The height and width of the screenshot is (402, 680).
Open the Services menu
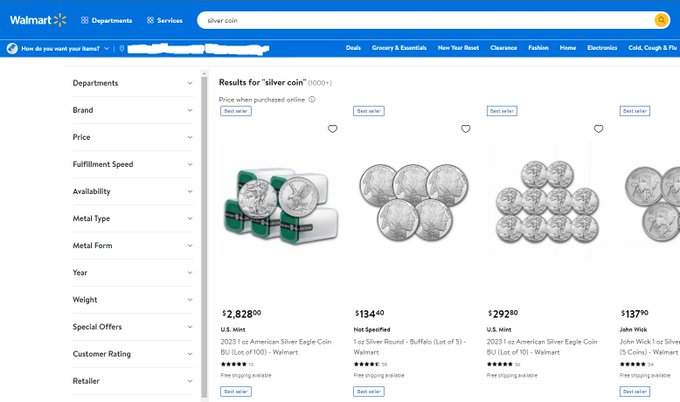[164, 20]
